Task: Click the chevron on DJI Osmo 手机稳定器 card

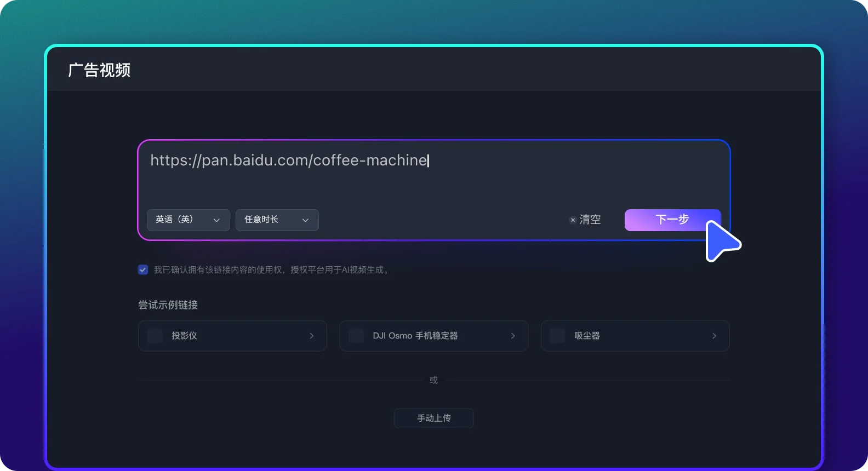Action: click(x=512, y=336)
